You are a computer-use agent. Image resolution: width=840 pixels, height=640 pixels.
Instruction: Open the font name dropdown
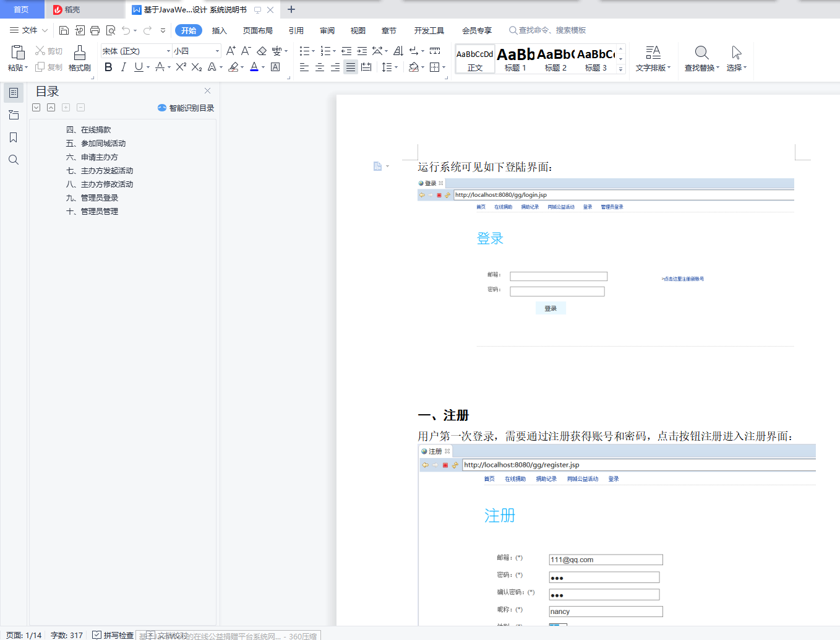[x=168, y=51]
